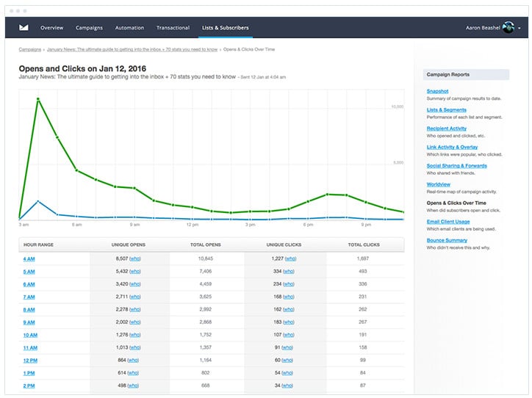Open Aaron Beashel's avatar picture
Screen dimensions: 532x398
tap(508, 27)
